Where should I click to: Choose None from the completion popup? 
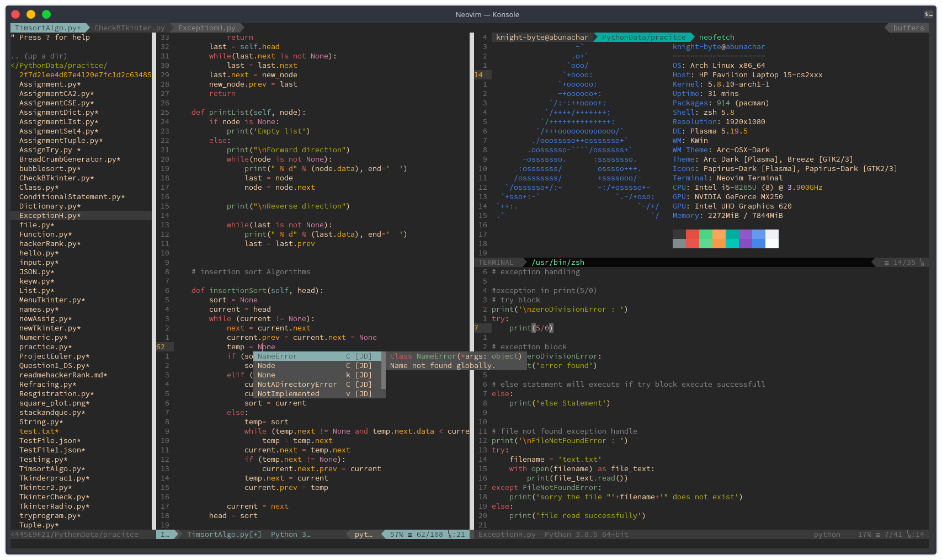click(x=317, y=375)
